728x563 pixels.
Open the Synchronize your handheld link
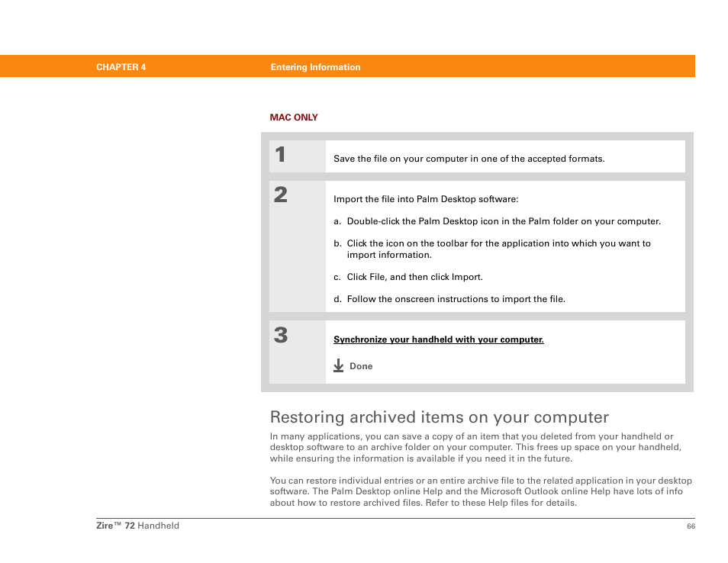pos(438,339)
